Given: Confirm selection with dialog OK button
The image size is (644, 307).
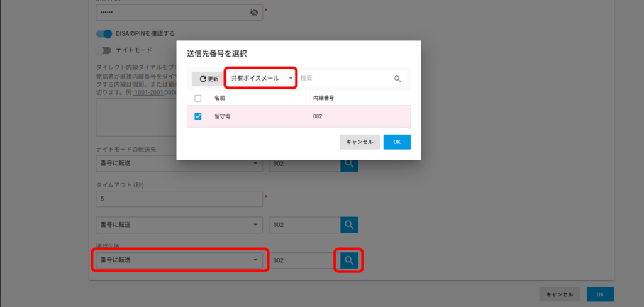Looking at the screenshot, I should [397, 142].
